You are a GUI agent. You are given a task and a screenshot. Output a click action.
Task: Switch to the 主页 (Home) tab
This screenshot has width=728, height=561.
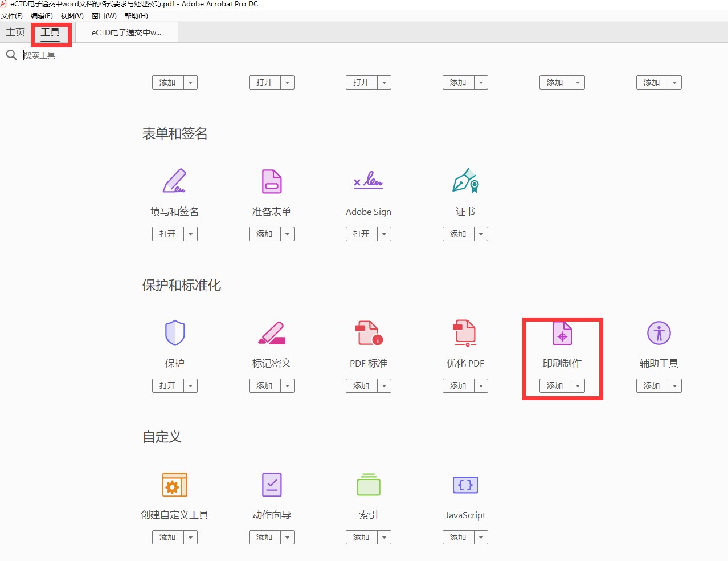point(15,32)
